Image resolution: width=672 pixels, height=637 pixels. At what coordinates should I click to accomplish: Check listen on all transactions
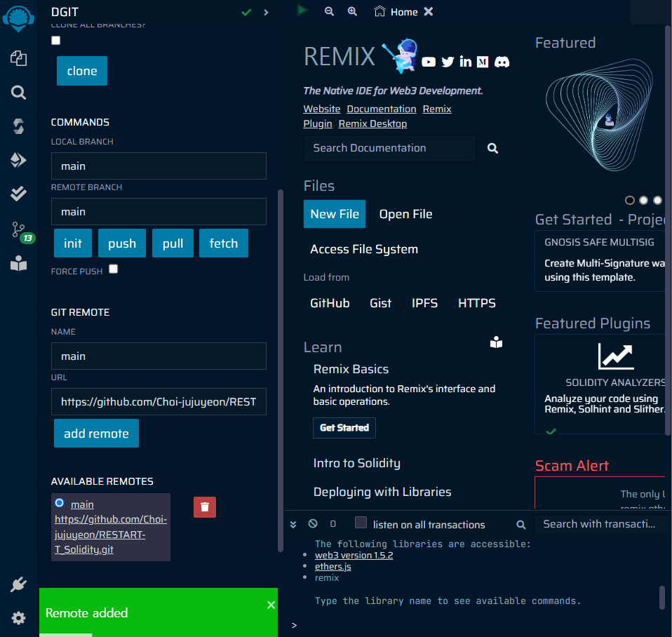point(361,523)
